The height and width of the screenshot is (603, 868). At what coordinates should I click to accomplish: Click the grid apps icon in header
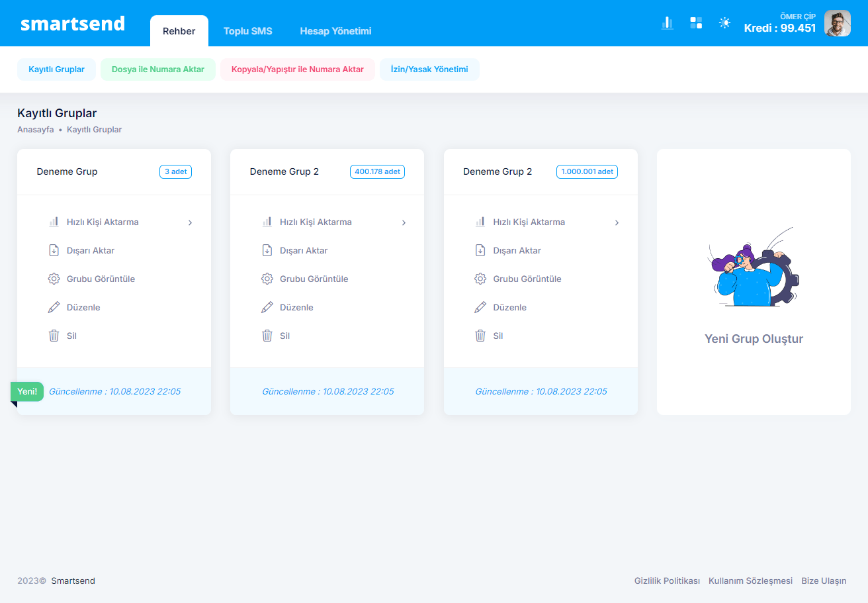[696, 23]
